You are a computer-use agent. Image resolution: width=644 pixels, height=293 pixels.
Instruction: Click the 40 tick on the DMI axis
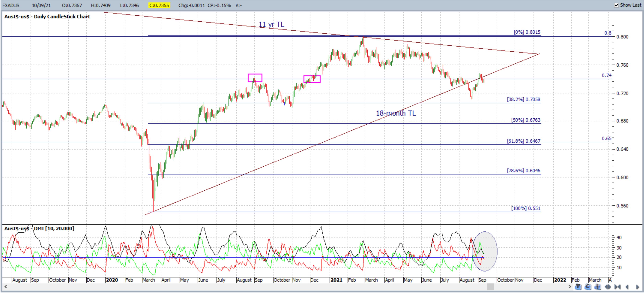pos(619,237)
